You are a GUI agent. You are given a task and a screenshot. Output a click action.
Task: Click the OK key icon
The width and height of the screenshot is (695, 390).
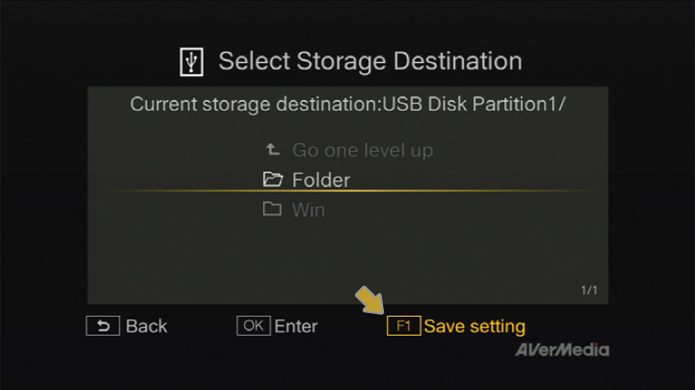coord(254,326)
